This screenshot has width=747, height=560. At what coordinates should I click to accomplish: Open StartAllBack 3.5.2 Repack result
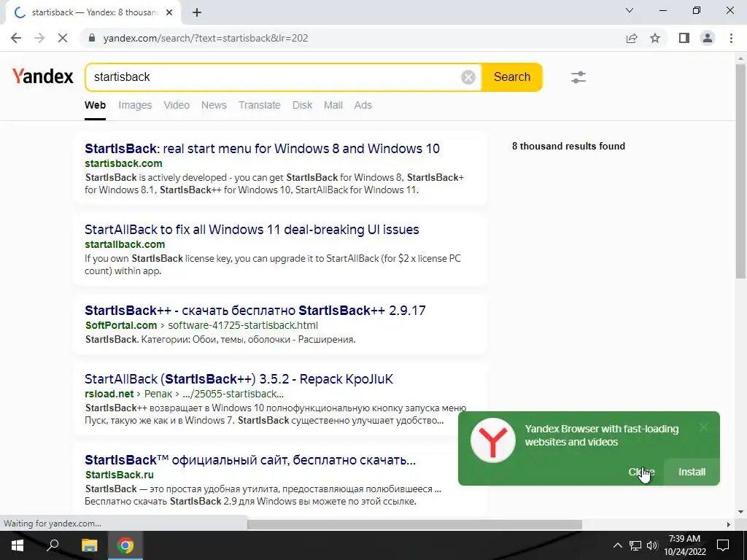pyautogui.click(x=239, y=379)
